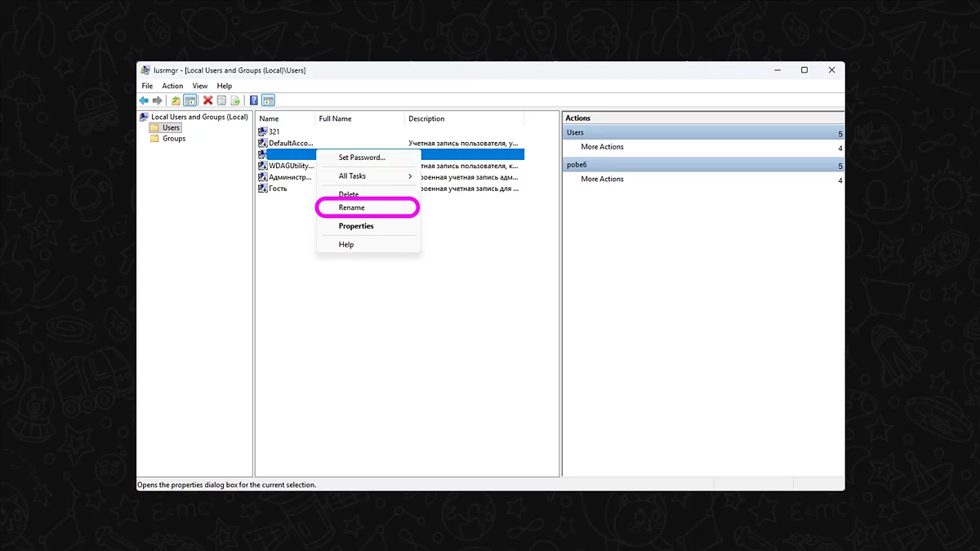Image resolution: width=980 pixels, height=551 pixels.
Task: Click the Up One Level folder icon
Action: (176, 100)
